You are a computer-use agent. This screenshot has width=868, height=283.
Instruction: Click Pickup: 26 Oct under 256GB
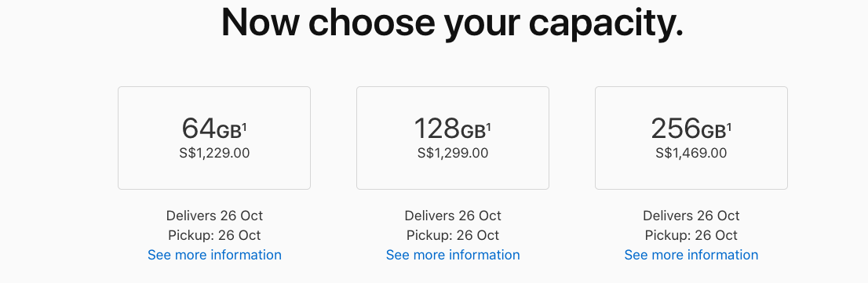pos(691,235)
